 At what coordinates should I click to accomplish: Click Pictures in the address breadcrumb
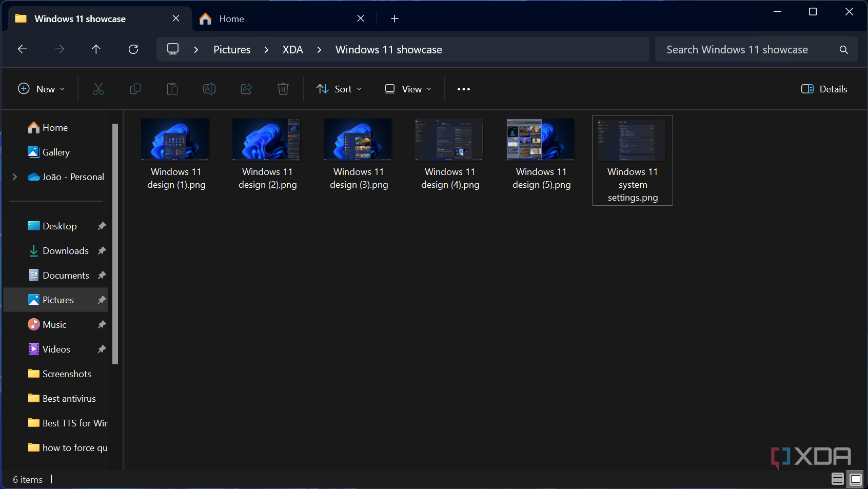click(x=232, y=50)
